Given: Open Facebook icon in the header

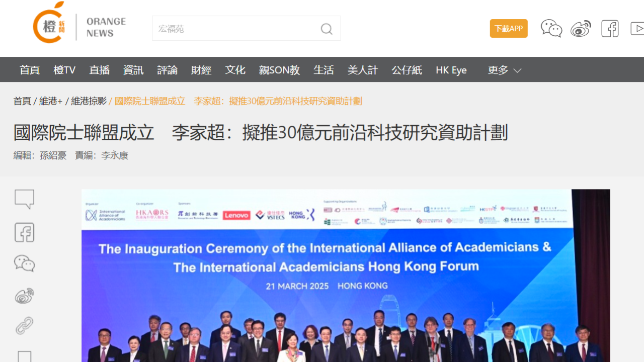Looking at the screenshot, I should (610, 29).
